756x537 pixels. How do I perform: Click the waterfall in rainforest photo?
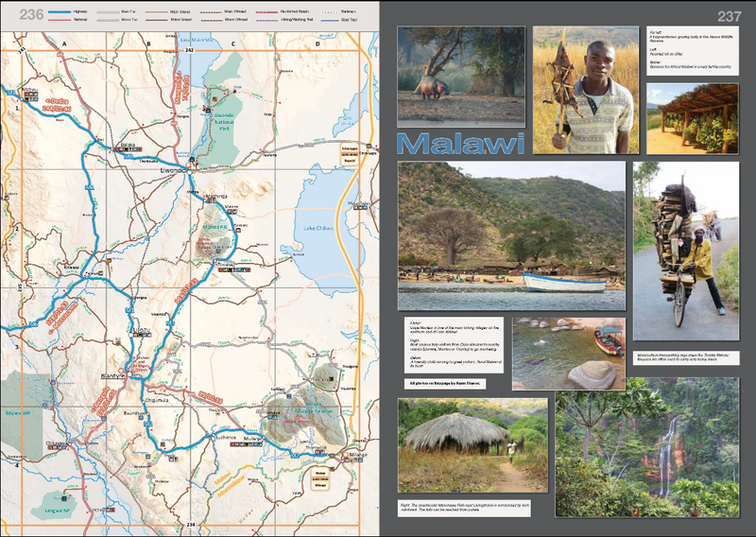[x=647, y=447]
